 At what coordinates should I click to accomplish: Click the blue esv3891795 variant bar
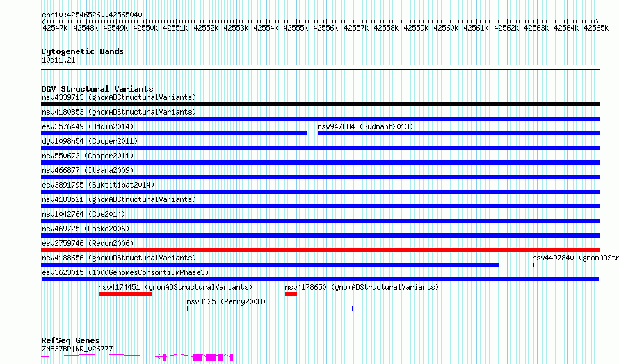[x=320, y=192]
